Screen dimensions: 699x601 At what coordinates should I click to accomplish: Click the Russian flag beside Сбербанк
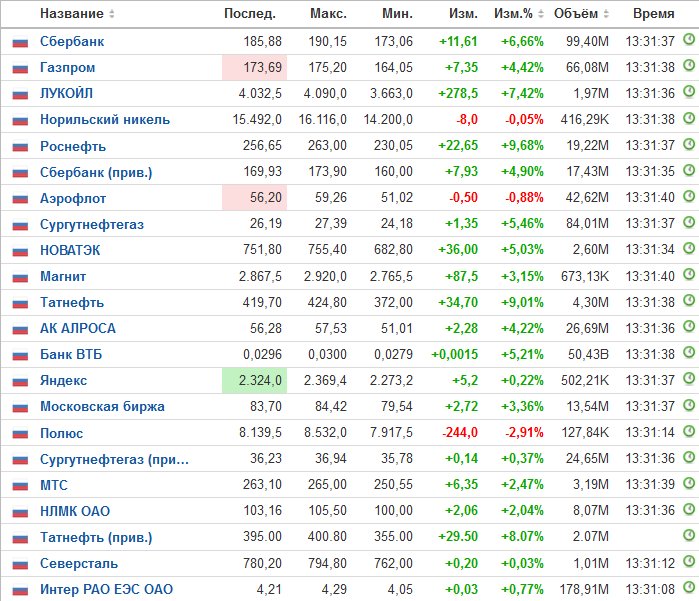(x=20, y=43)
